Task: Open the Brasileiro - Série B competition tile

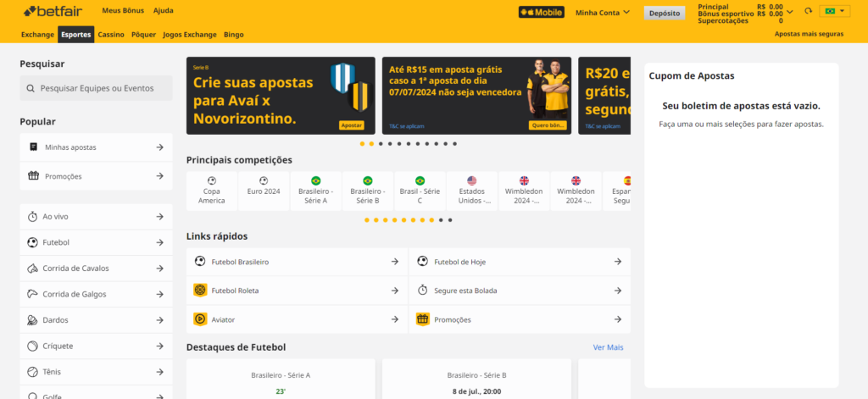Action: click(368, 191)
